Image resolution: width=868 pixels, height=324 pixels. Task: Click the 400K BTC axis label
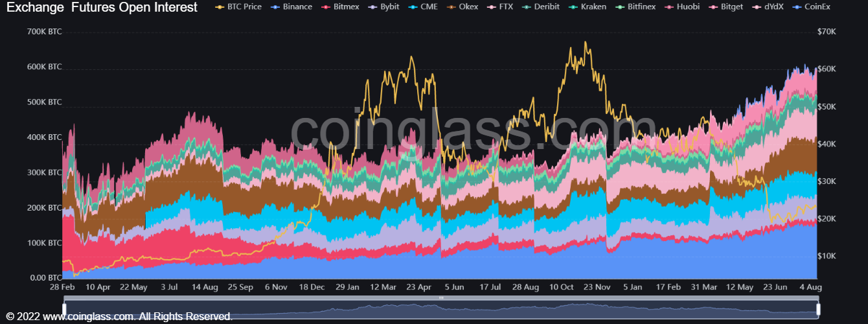pos(45,137)
